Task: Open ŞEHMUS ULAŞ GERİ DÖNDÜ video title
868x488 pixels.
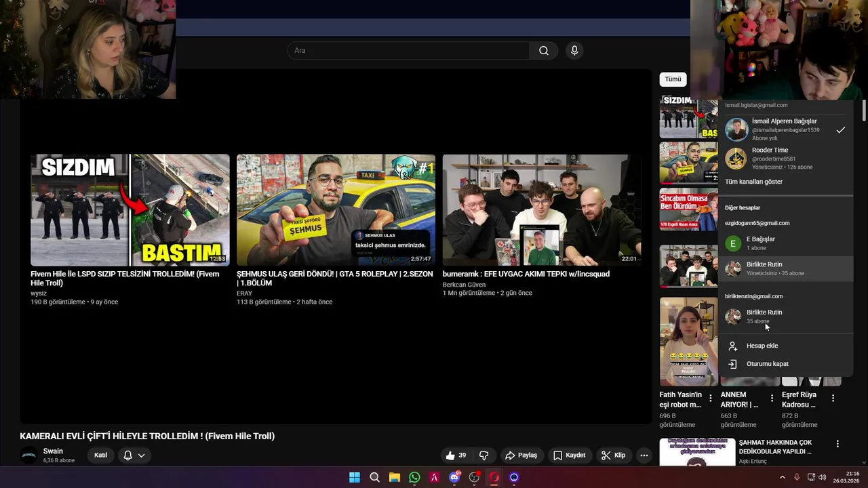Action: 334,279
